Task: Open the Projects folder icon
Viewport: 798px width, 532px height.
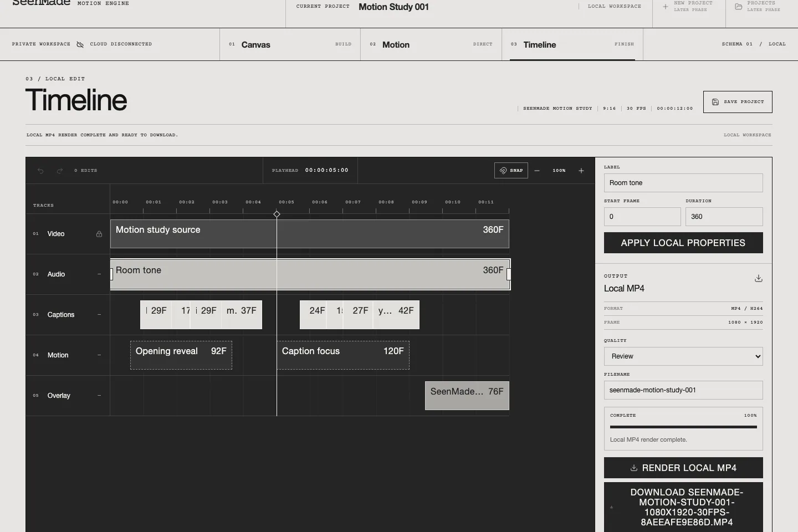Action: (x=739, y=7)
